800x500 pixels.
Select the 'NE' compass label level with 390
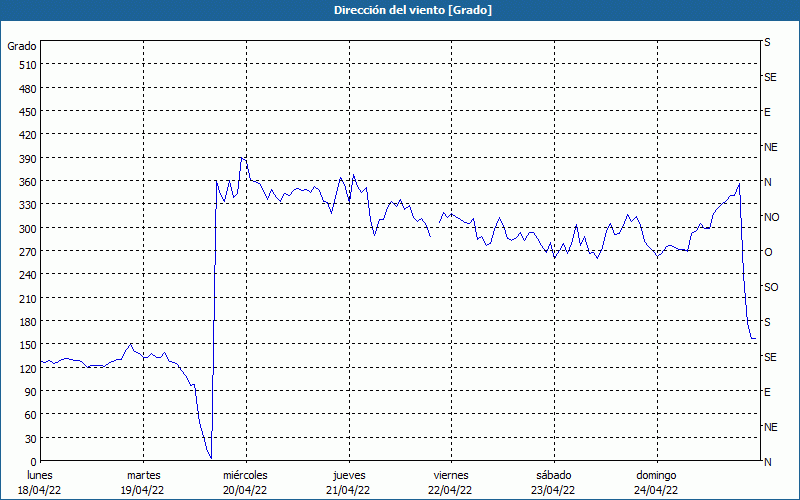pos(770,147)
